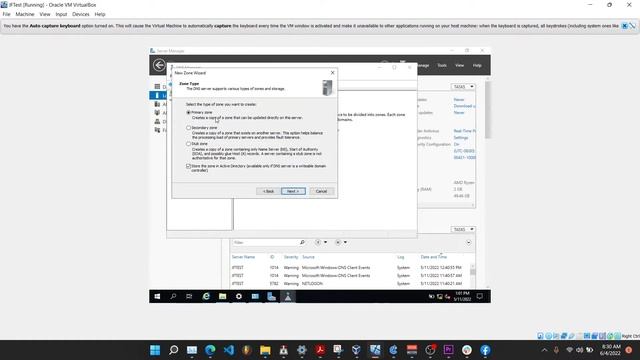Viewport: 640px width, 360px height.
Task: Click the guest taskbar search icon
Action: pos(173,297)
